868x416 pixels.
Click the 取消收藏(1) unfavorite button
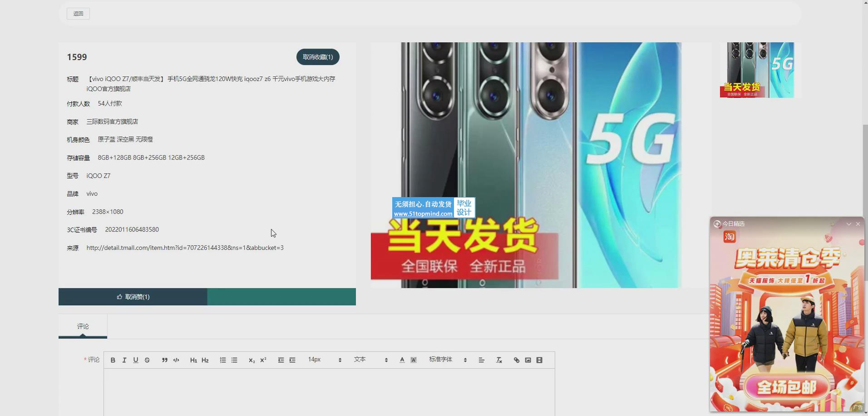point(318,57)
